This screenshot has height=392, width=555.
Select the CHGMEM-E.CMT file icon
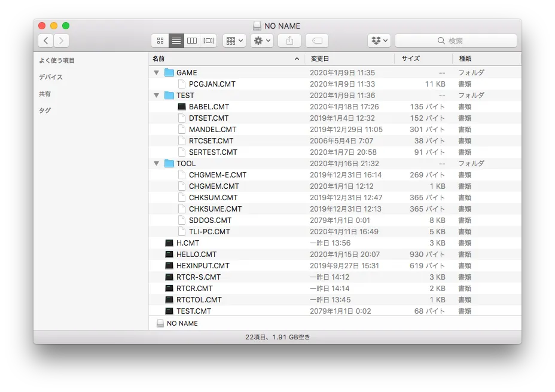[182, 174]
